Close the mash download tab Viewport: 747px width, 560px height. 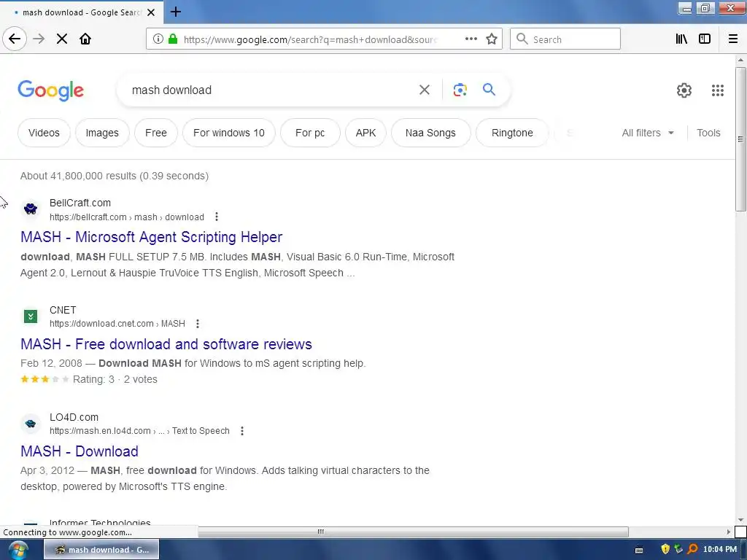coord(151,12)
